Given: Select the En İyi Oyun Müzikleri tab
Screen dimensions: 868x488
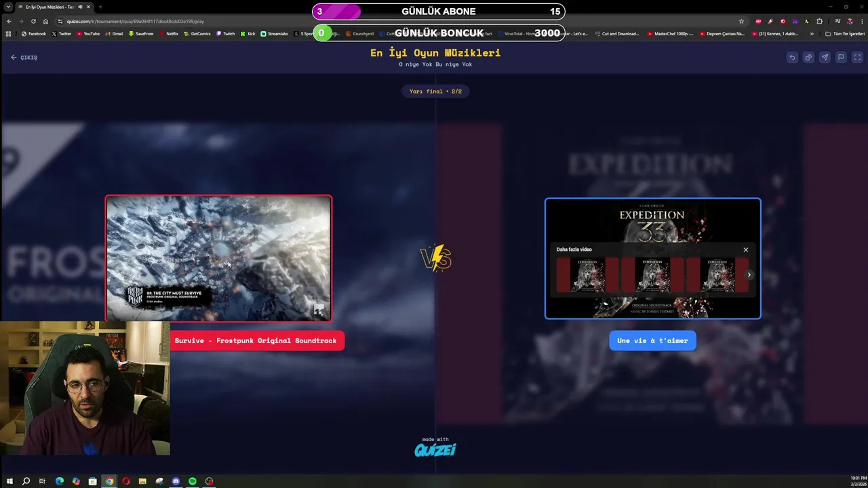Looking at the screenshot, I should 54,7.
